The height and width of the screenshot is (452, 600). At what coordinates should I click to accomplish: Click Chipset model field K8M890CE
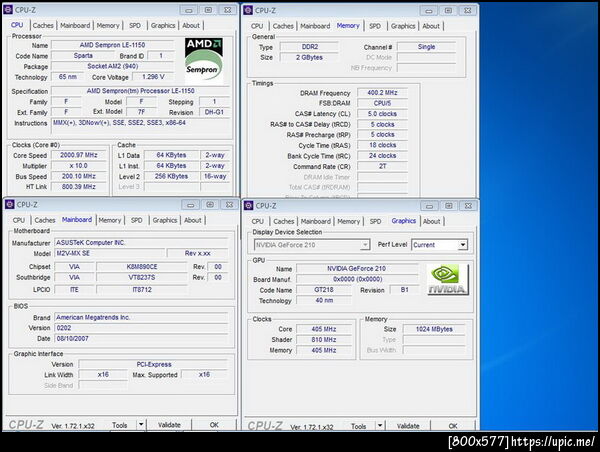click(x=142, y=267)
